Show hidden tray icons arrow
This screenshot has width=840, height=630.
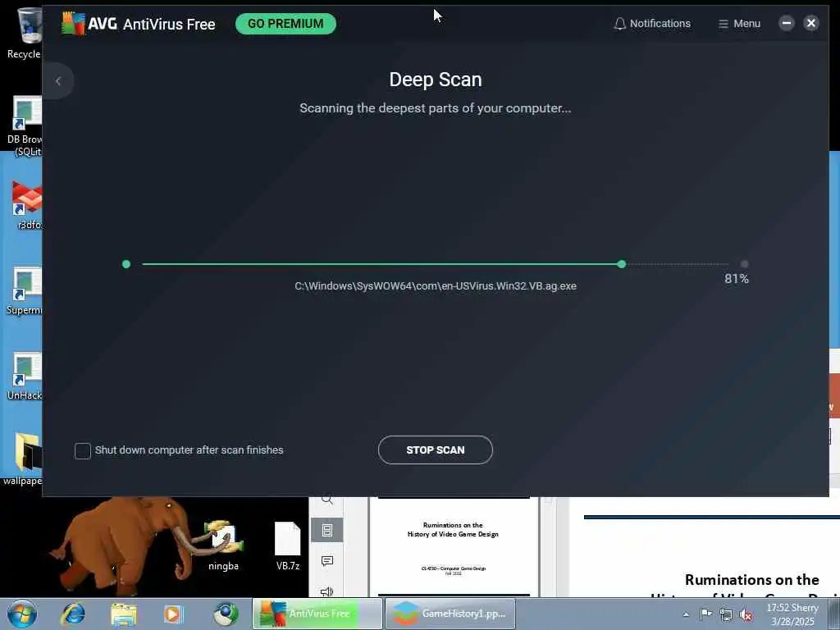pyautogui.click(x=686, y=614)
